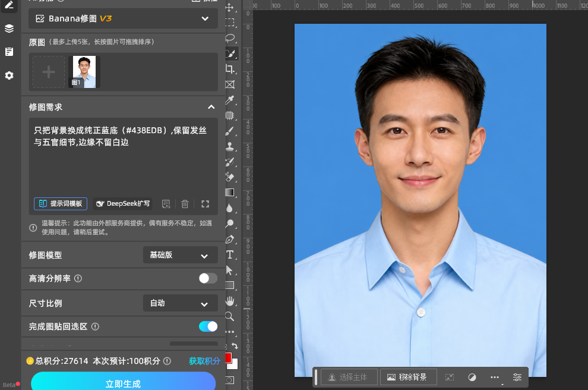
Task: Select the Hand tool
Action: tap(230, 301)
